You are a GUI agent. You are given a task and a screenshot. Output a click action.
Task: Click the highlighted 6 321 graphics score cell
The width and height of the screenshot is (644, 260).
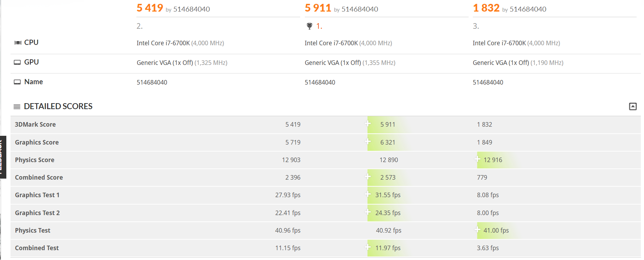pos(388,142)
